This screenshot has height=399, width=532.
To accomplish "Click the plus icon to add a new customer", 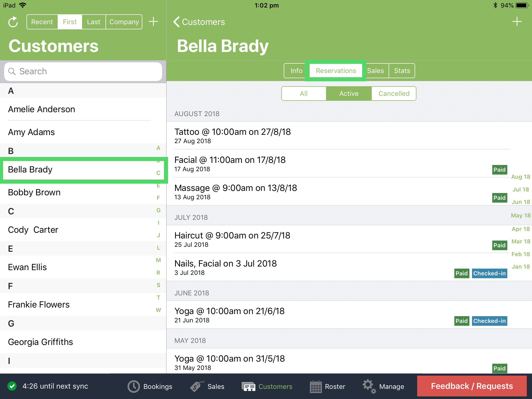I will pos(153,22).
